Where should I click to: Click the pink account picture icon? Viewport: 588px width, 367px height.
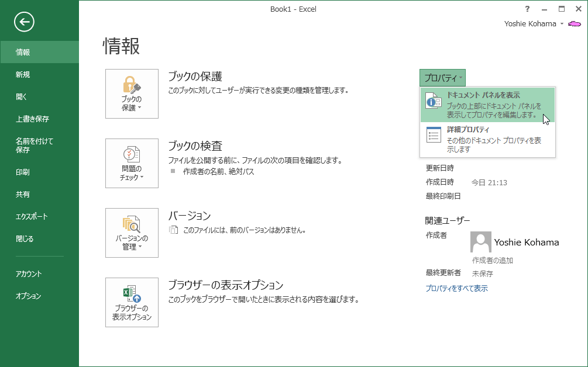574,24
